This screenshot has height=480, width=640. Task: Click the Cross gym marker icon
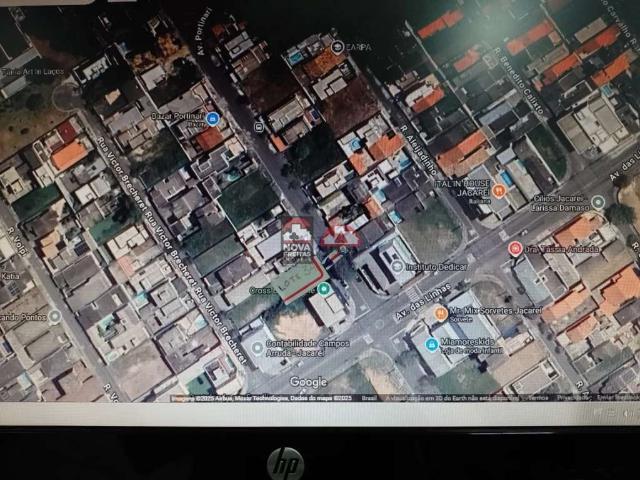325,289
